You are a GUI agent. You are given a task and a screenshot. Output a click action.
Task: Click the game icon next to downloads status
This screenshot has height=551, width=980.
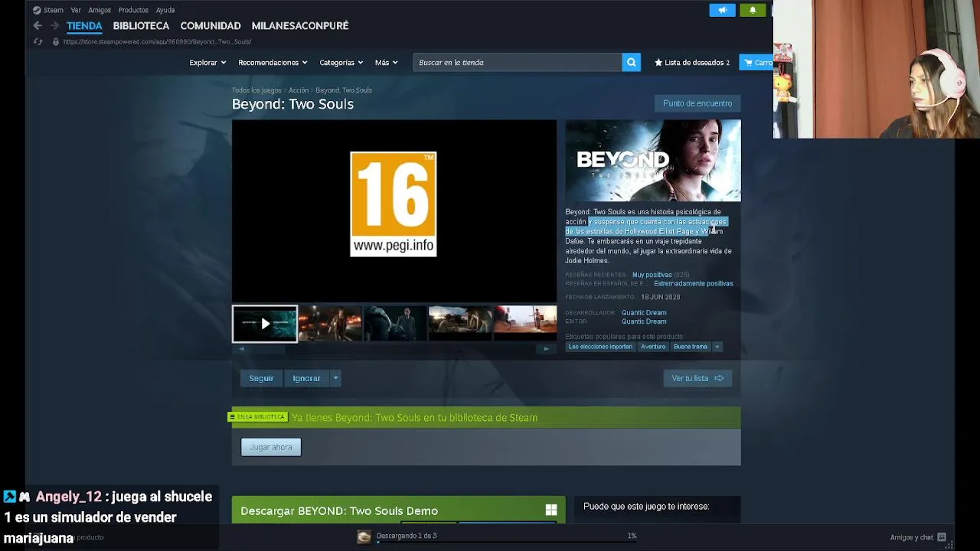364,536
